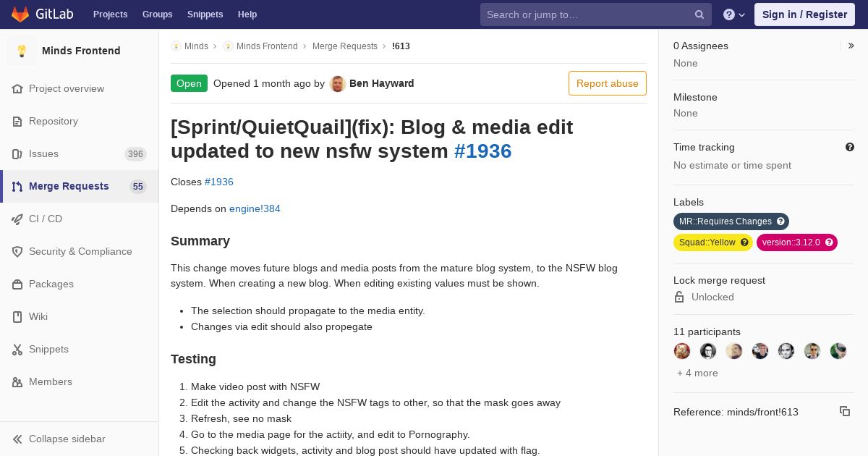Click the Wiki book icon
Screen dimensions: 868x456
[x=17, y=316]
